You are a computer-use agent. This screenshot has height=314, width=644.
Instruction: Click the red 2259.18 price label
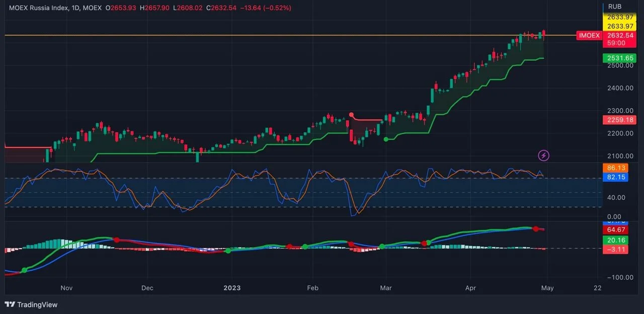pos(619,120)
